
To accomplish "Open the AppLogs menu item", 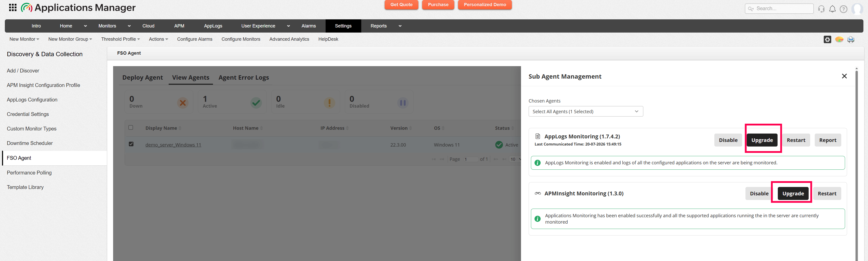I will click(213, 26).
